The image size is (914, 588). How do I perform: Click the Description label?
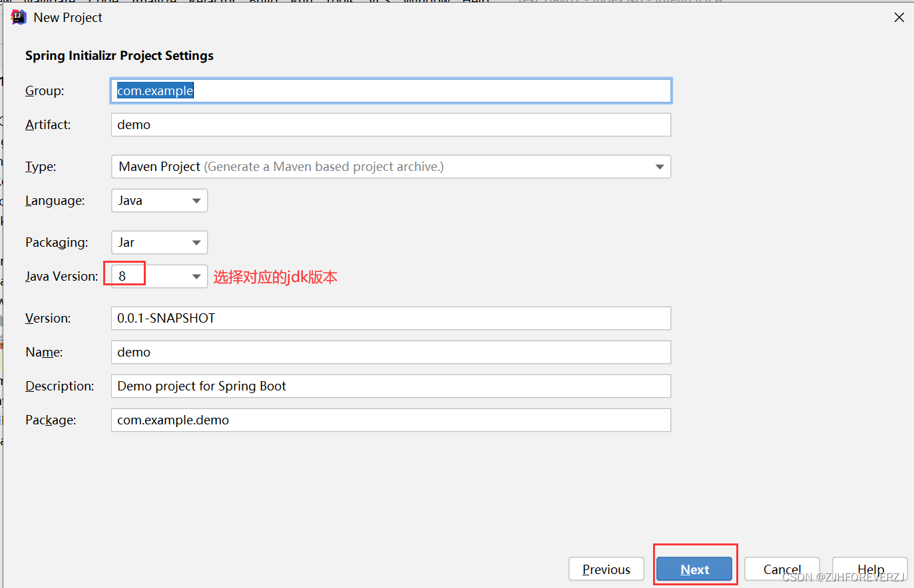pyautogui.click(x=60, y=386)
